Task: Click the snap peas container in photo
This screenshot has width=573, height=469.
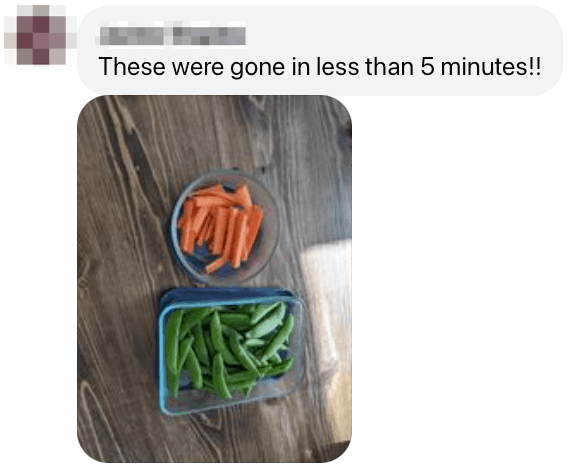Action: coord(231,351)
